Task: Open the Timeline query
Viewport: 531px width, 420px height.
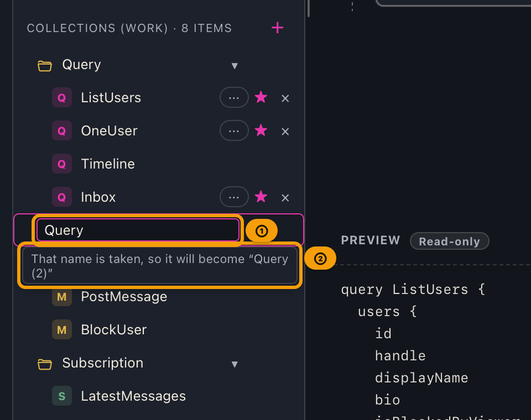Action: 108,164
